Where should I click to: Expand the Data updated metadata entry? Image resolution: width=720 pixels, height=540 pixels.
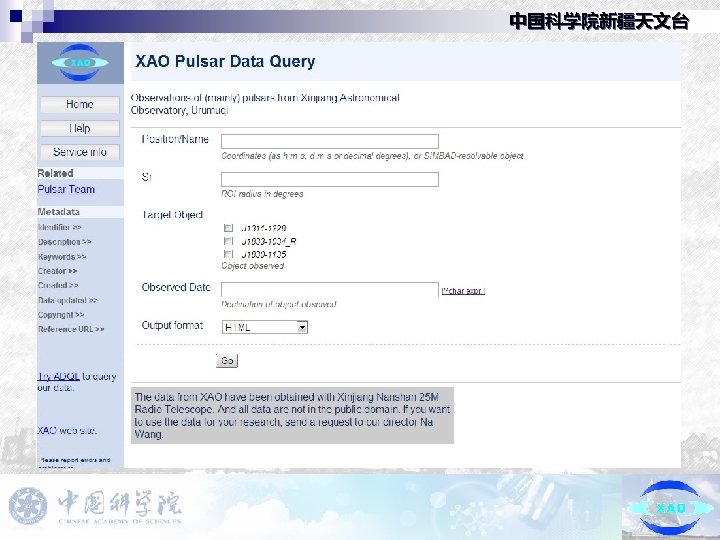tap(68, 300)
